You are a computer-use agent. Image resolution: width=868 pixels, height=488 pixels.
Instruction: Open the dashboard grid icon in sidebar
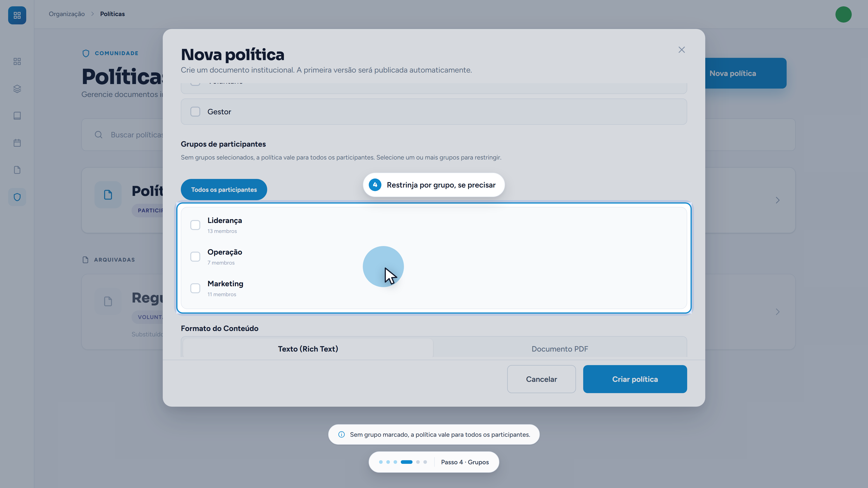(x=17, y=61)
